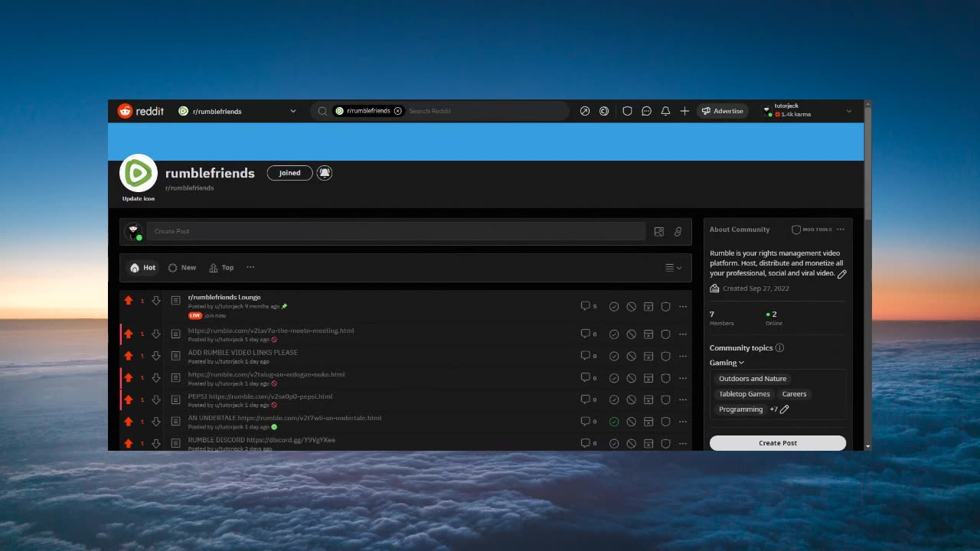Open the Coins icon in the header

tap(604, 111)
